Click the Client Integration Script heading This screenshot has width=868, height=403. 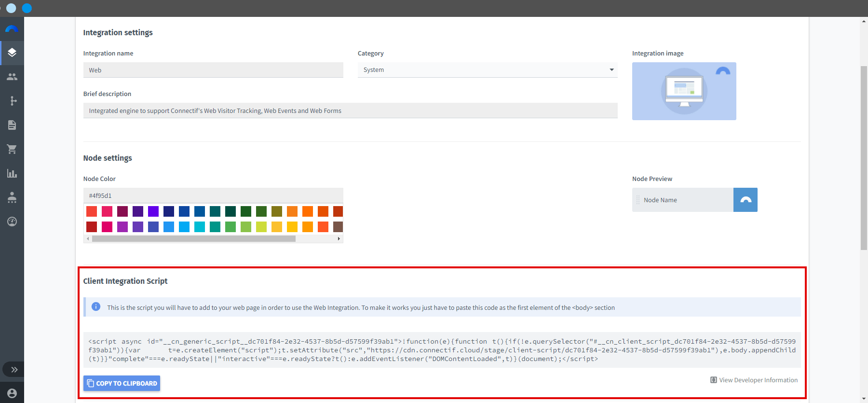[x=125, y=281]
